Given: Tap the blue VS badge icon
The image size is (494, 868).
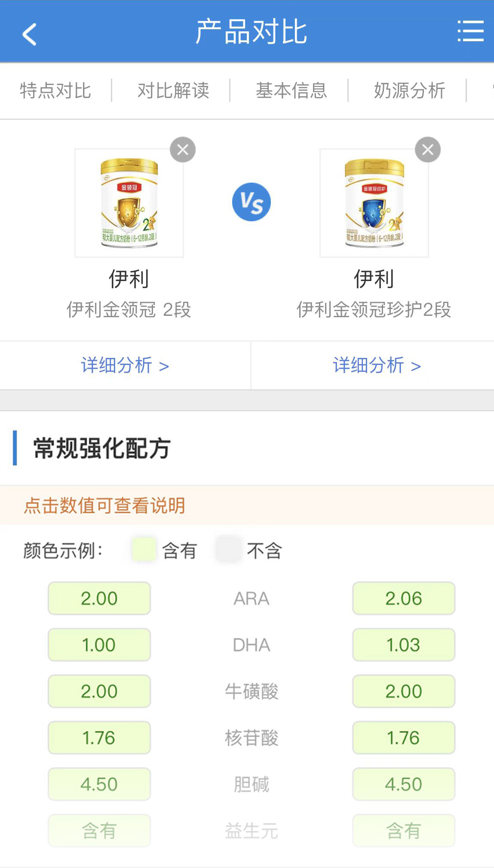Looking at the screenshot, I should [x=252, y=202].
